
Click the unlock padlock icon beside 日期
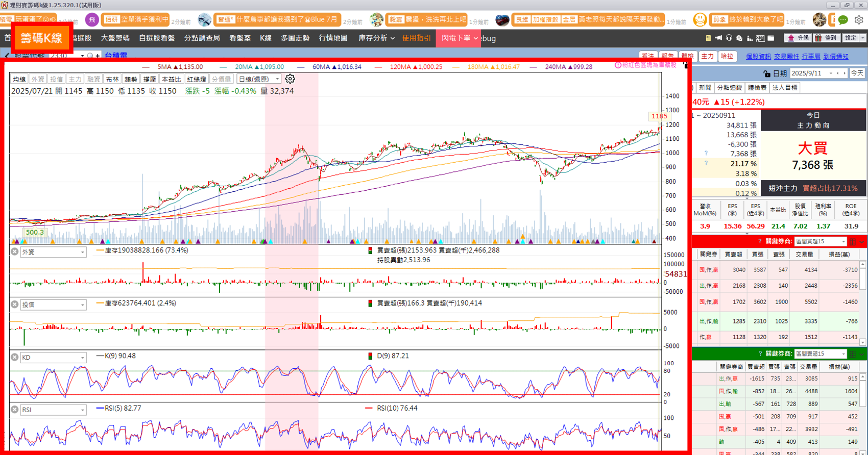(766, 74)
